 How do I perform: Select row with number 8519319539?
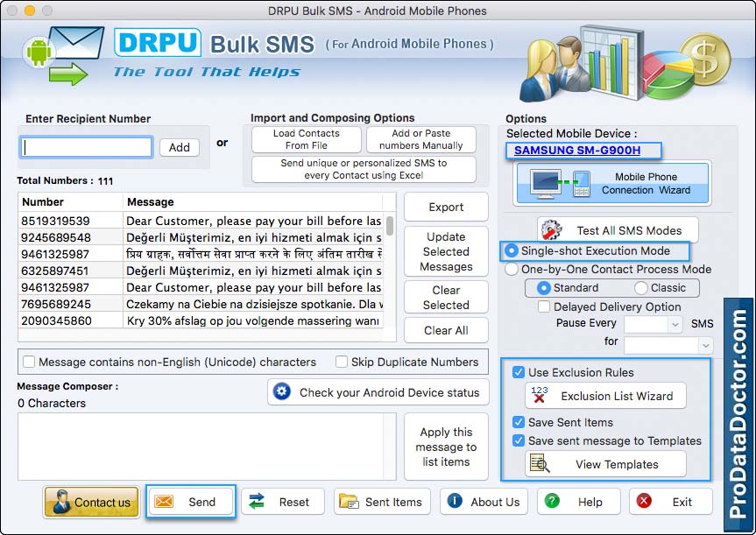(x=201, y=221)
